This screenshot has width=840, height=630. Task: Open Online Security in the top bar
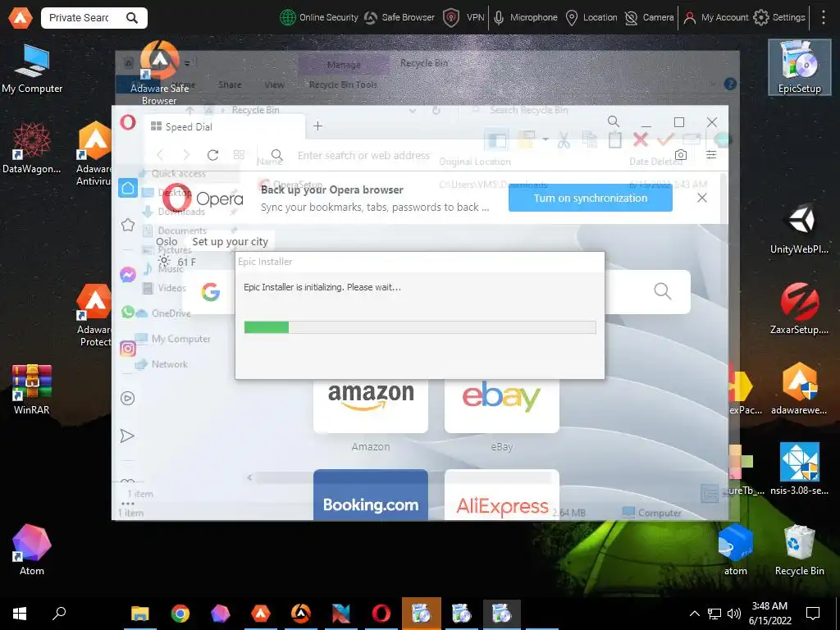coord(319,18)
